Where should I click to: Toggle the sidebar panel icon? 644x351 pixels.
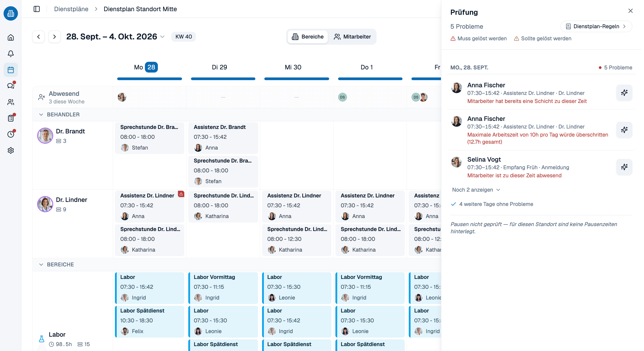(x=37, y=9)
